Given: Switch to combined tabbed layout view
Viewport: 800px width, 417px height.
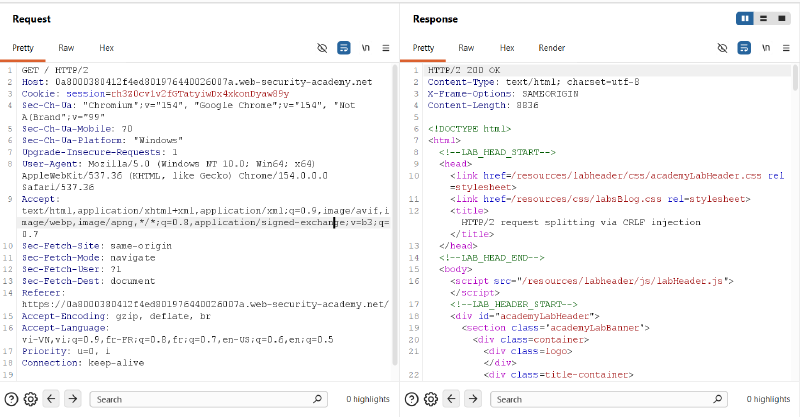Looking at the screenshot, I should pyautogui.click(x=782, y=18).
